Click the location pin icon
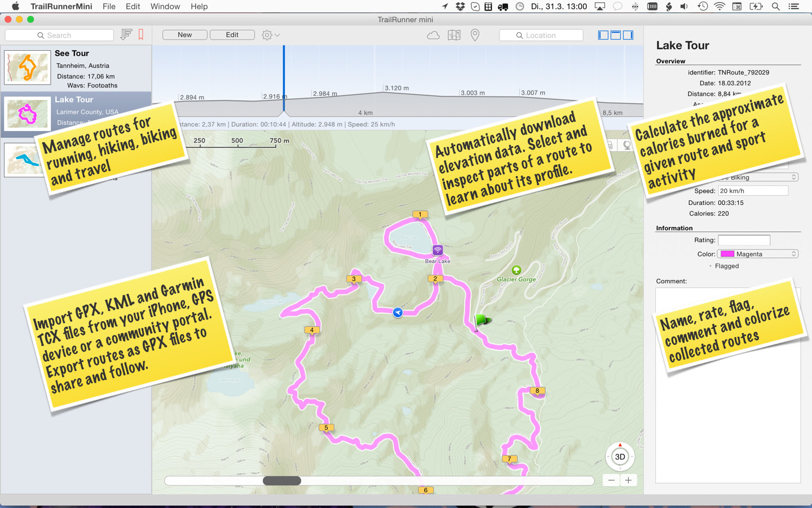This screenshot has height=508, width=812. (x=475, y=35)
